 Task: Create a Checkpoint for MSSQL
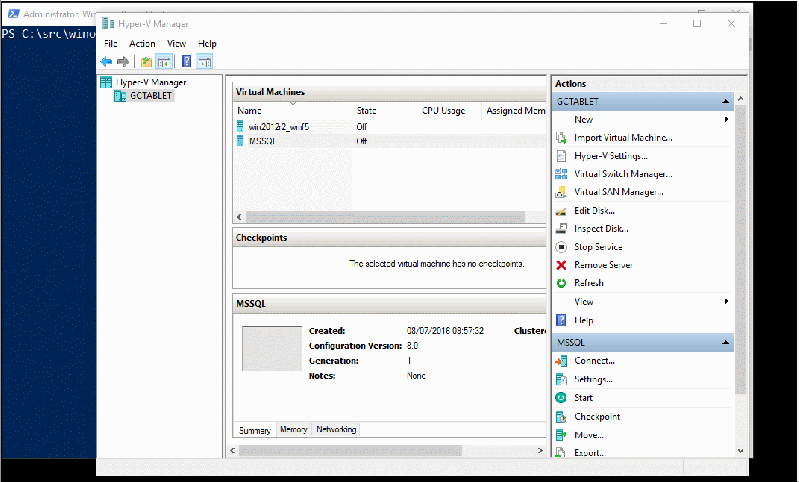tap(596, 417)
